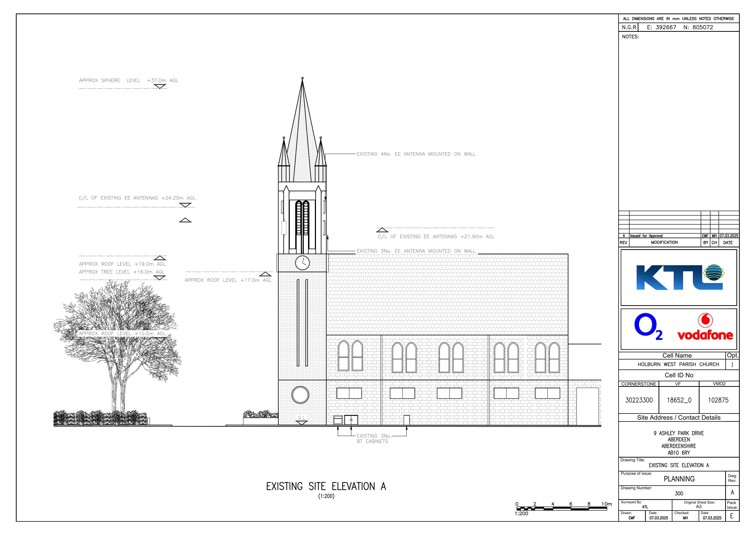Click 'HOLBURN WEST PARISH CHURCH' cell name
The image size is (756, 535).
678,364
